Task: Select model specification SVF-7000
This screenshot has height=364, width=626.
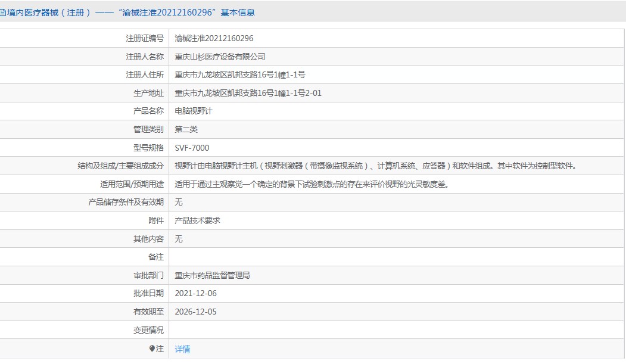Action: (192, 148)
